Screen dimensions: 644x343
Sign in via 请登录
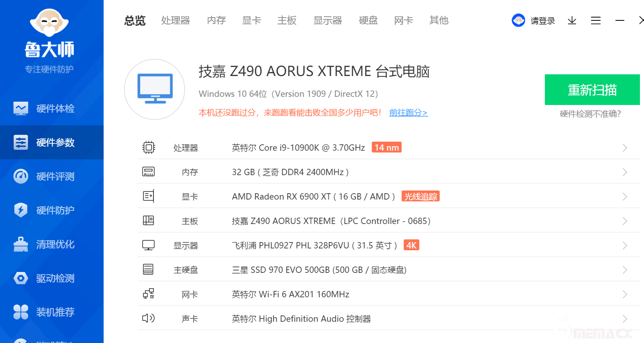542,20
